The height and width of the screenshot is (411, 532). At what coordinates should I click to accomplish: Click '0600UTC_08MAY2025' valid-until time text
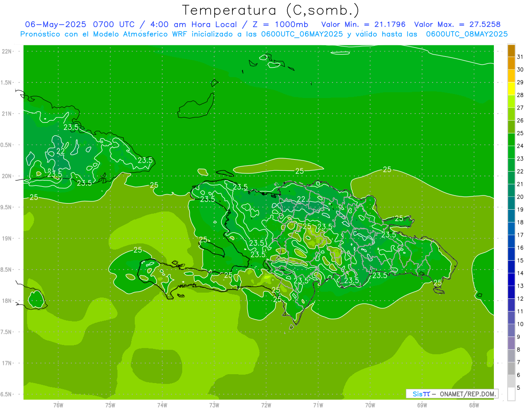point(467,34)
